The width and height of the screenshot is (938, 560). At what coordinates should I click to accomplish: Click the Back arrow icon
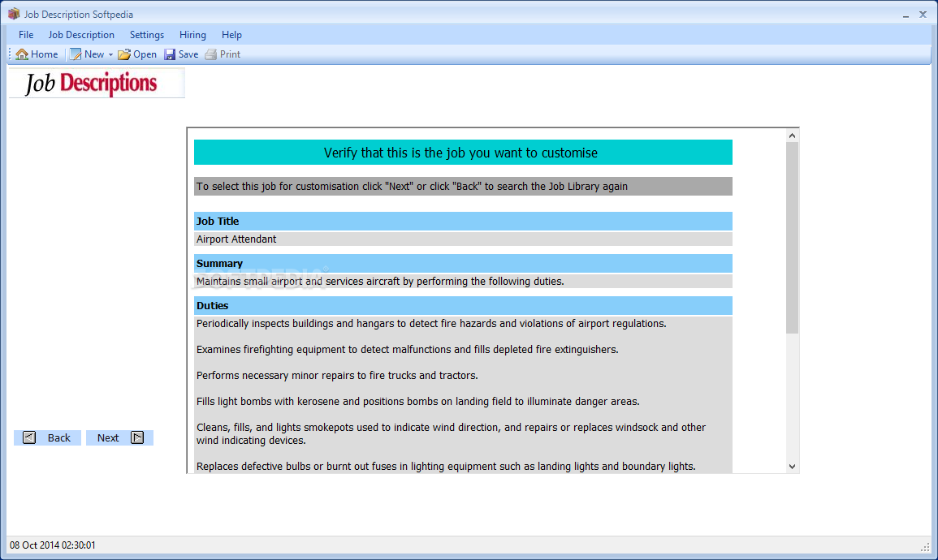coord(28,437)
